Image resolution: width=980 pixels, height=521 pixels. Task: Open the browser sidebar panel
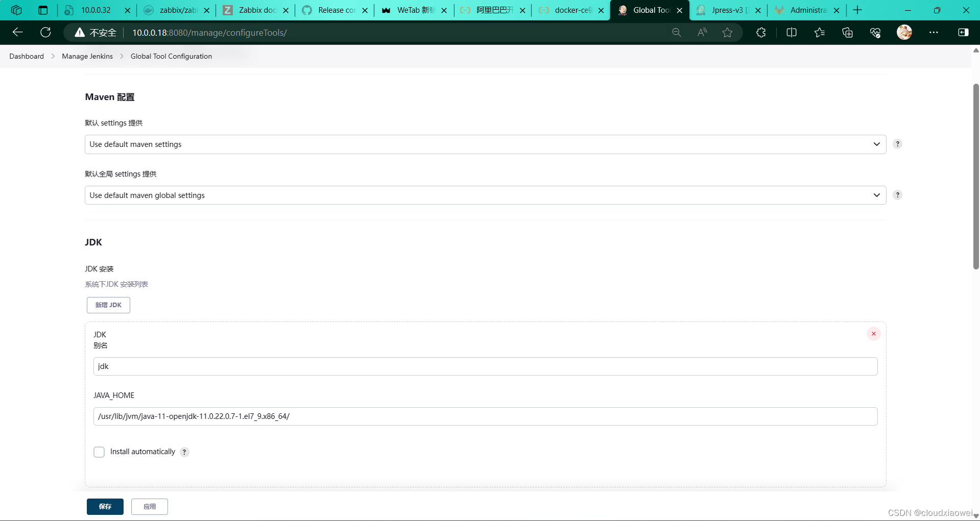[x=963, y=32]
